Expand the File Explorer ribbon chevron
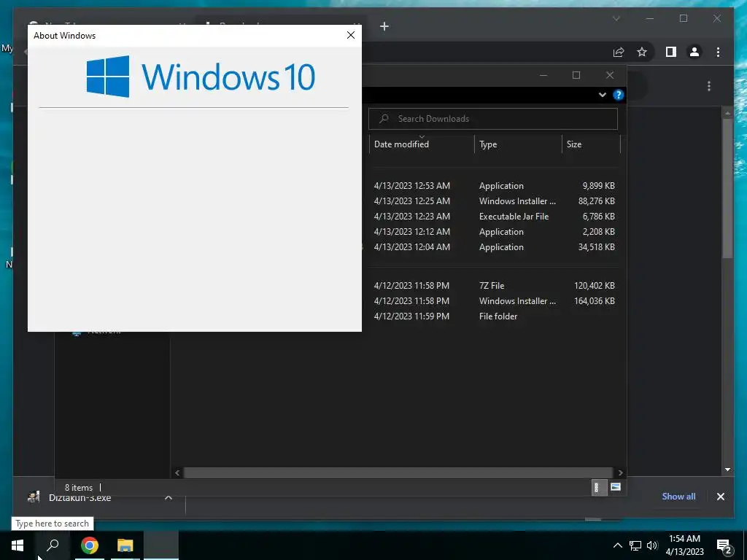 602,95
